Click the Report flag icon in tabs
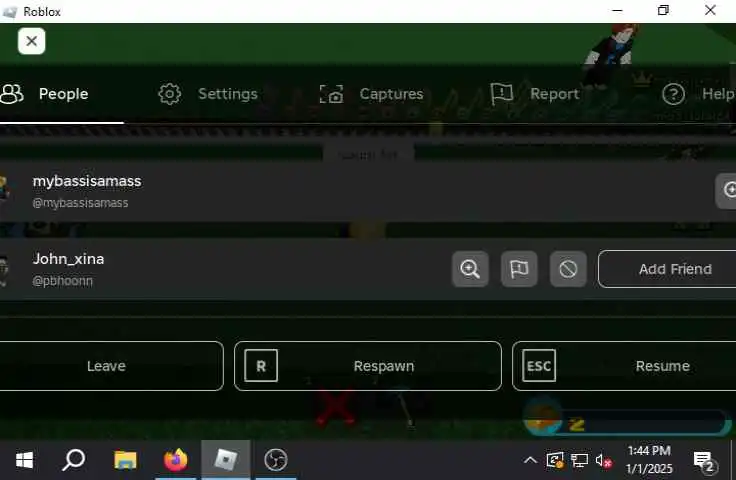736x480 pixels. [501, 94]
